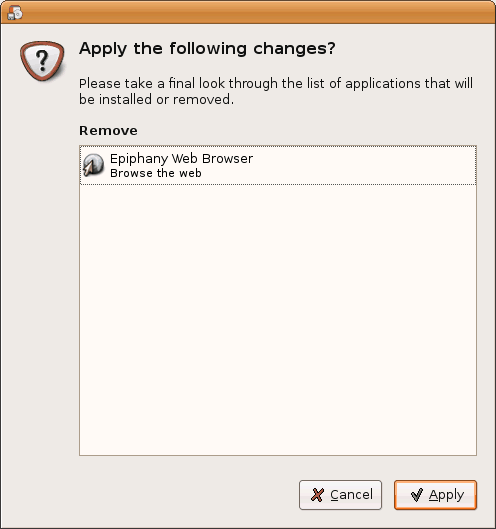Click the 'Apply the following changes?' heading
This screenshot has width=496, height=529.
[207, 49]
